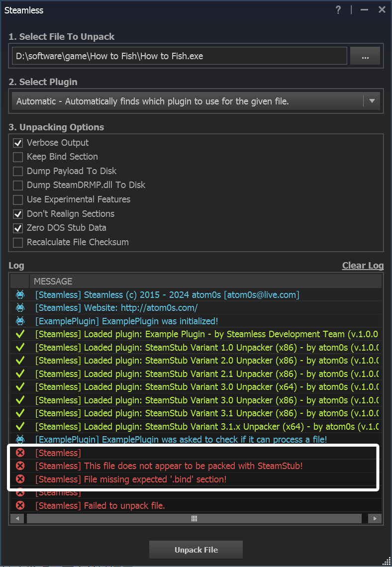Click checkmark icon beside Variant 2.0 row
Image resolution: width=392 pixels, height=567 pixels.
tap(20, 361)
